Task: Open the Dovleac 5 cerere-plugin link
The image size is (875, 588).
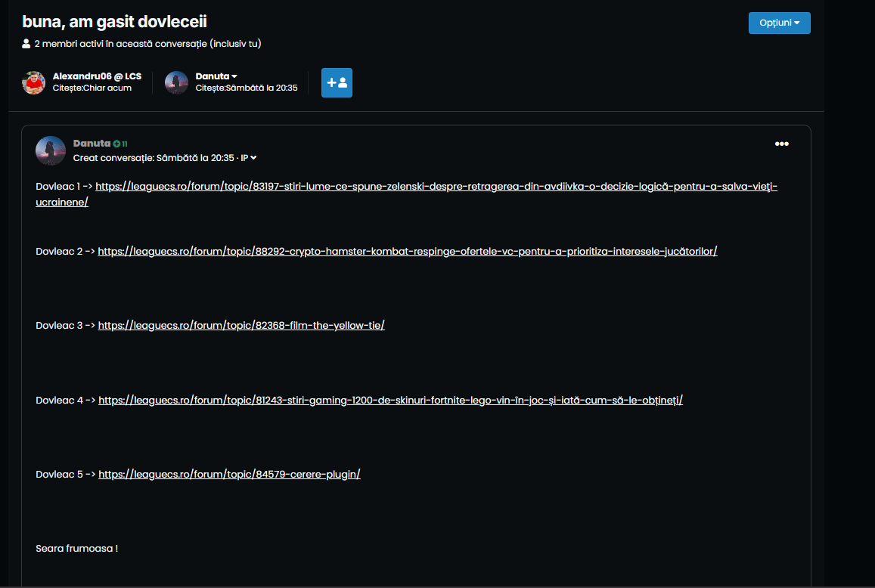Action: [229, 474]
